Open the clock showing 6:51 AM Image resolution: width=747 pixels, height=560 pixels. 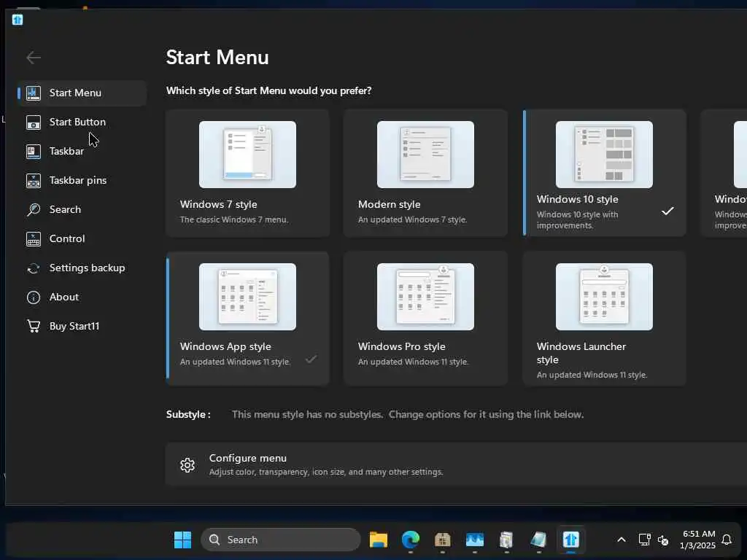(698, 540)
